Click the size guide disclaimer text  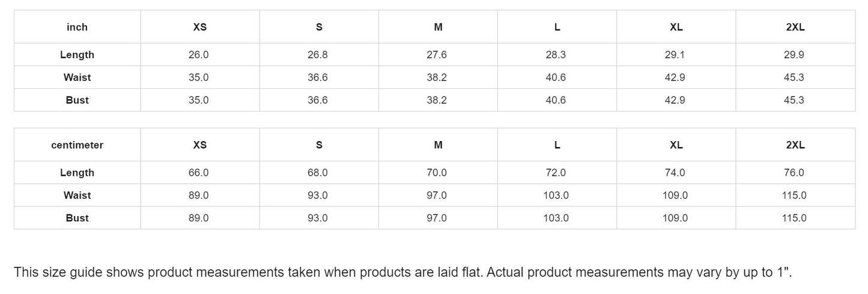[402, 272]
